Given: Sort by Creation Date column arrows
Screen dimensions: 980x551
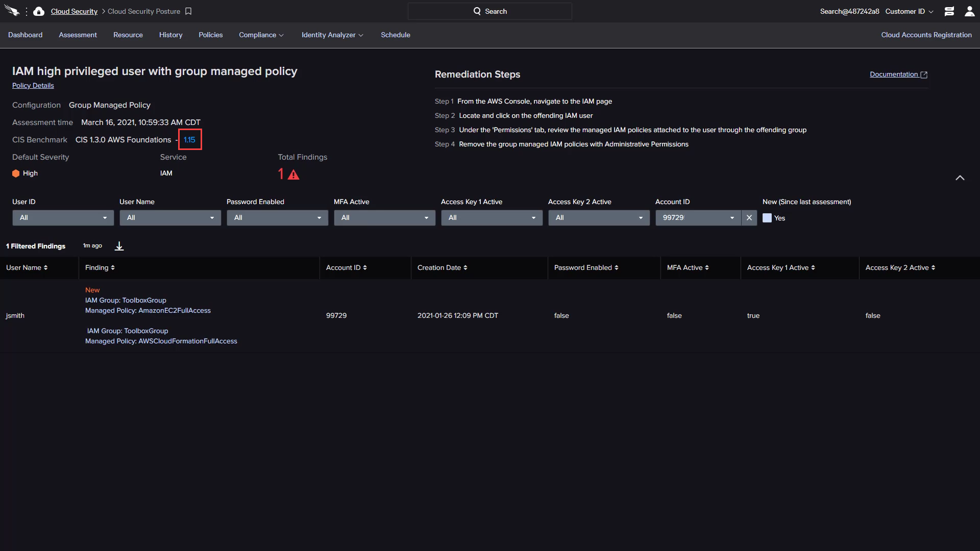Looking at the screenshot, I should (465, 268).
